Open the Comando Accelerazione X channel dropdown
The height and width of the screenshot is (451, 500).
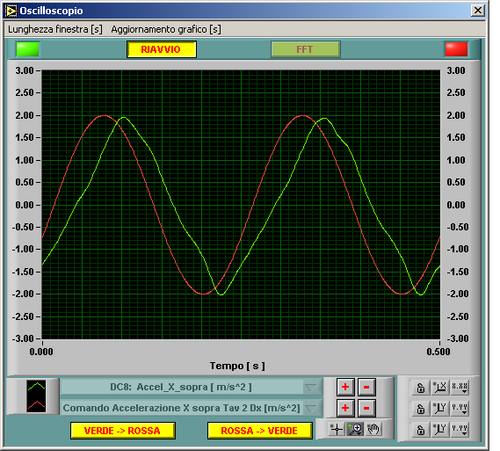click(x=311, y=408)
